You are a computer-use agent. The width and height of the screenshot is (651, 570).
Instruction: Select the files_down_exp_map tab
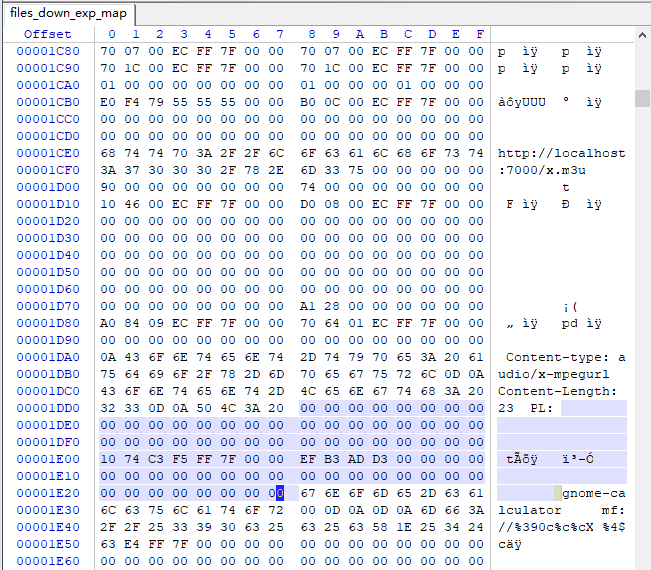pos(69,14)
